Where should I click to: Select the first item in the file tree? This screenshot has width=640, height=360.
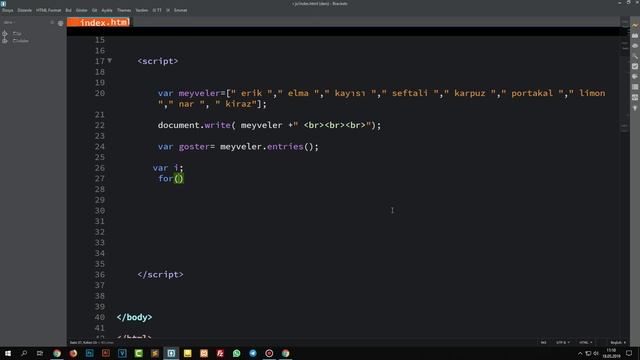point(17,33)
